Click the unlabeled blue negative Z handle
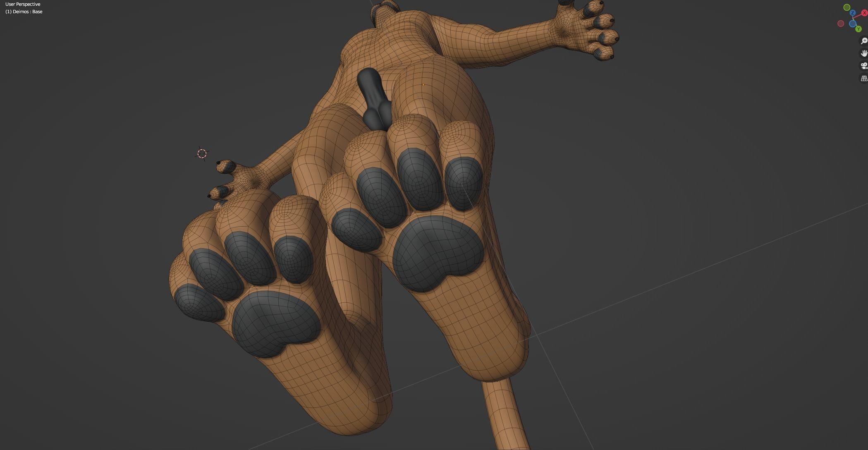This screenshot has width=868, height=450. (853, 24)
